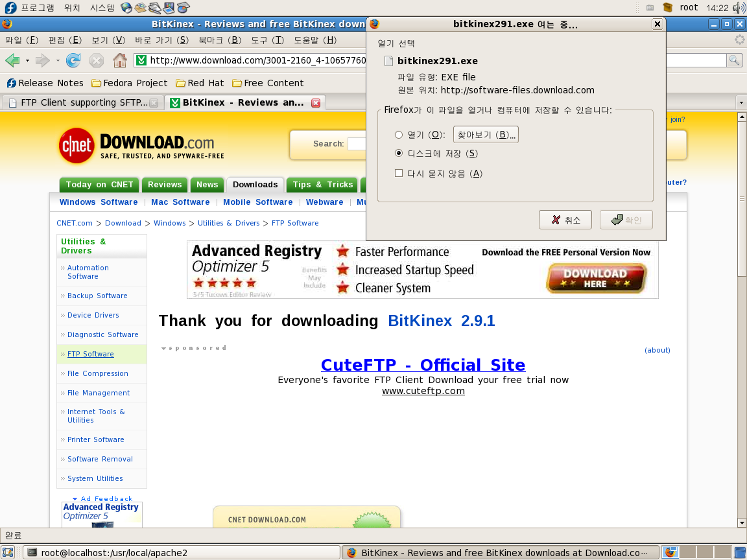This screenshot has height=560, width=747.
Task: Click the browser Home icon
Action: click(119, 60)
